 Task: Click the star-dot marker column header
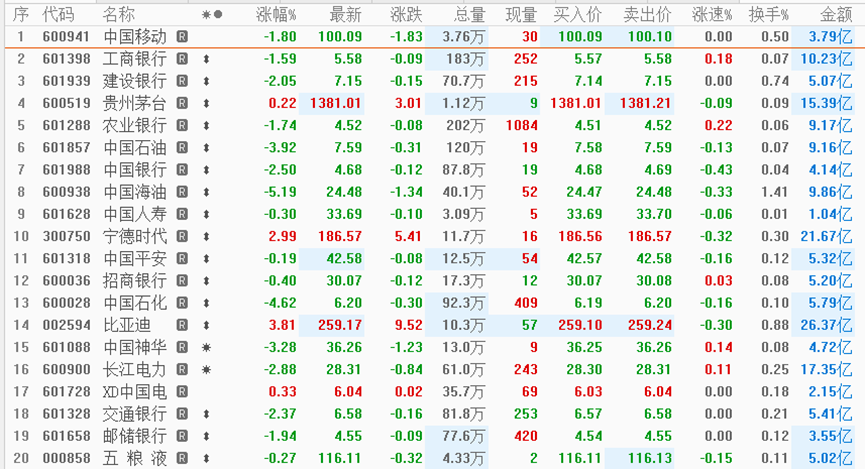coord(212,14)
